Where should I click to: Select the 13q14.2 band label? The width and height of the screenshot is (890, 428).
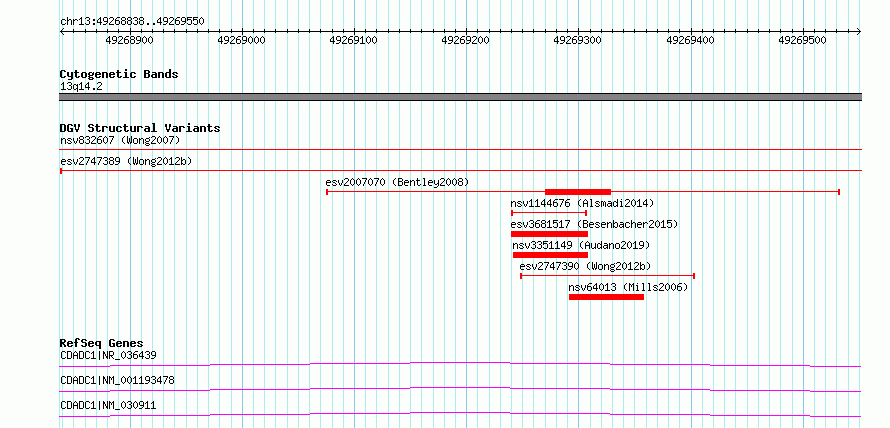pos(81,87)
